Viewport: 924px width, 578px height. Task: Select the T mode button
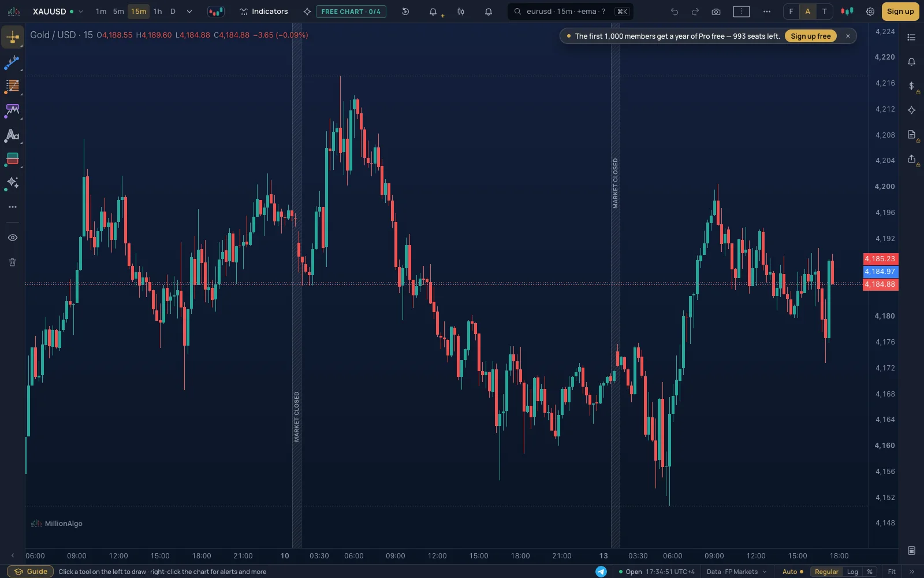[825, 12]
